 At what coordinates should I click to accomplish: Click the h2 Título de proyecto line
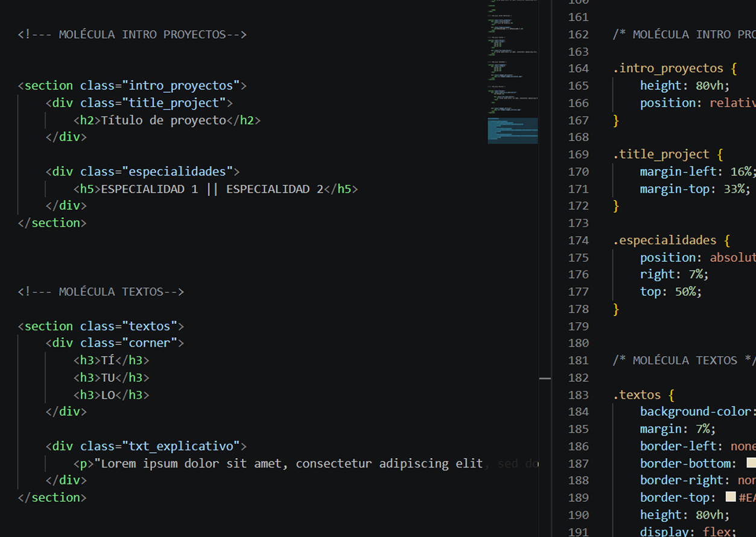coord(167,120)
